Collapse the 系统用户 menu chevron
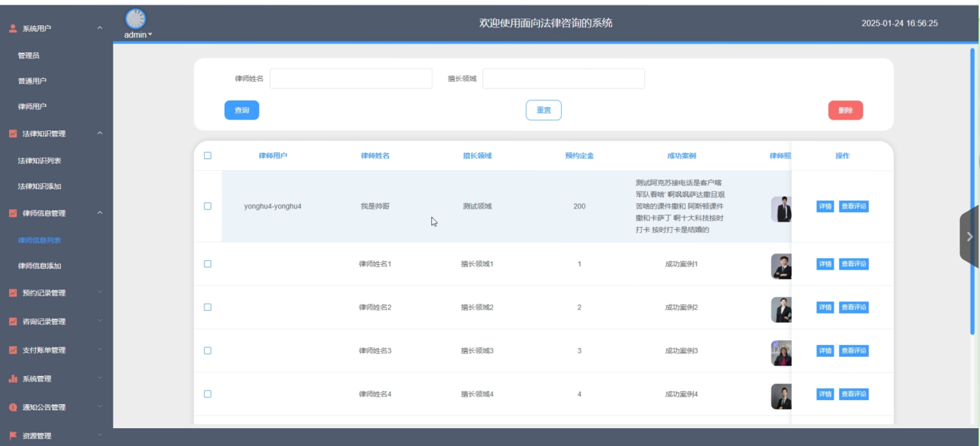Screen dimensions: 980x446 [x=100, y=28]
